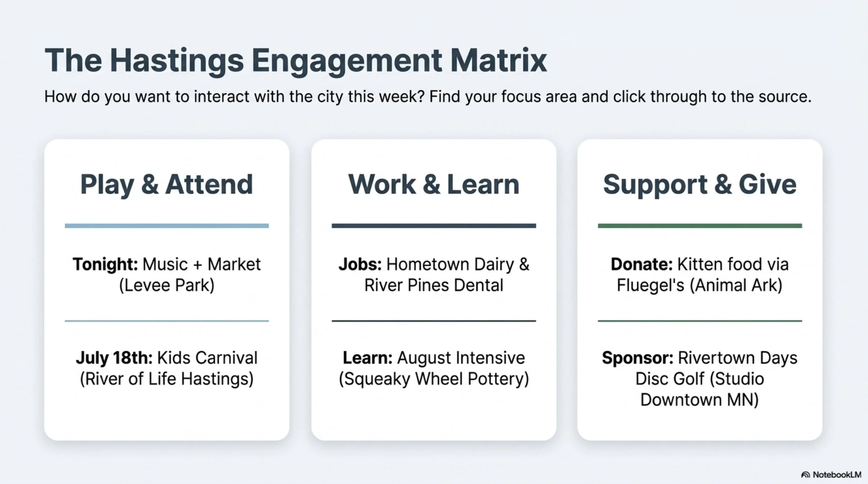This screenshot has height=484, width=868.
Task: Click the light blue divider bar
Action: pyautogui.click(x=167, y=226)
